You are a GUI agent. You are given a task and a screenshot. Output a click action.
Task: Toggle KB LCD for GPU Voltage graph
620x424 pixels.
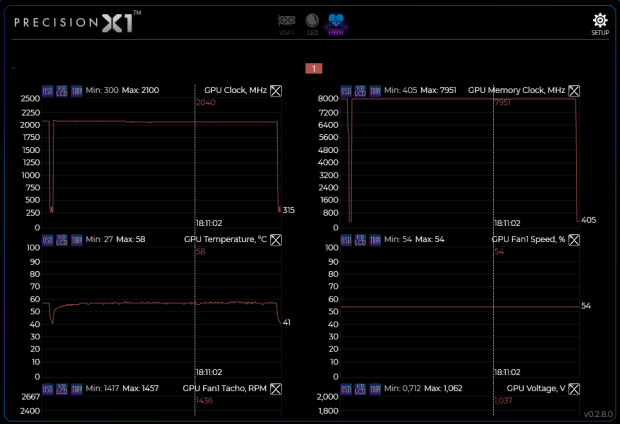(360, 389)
